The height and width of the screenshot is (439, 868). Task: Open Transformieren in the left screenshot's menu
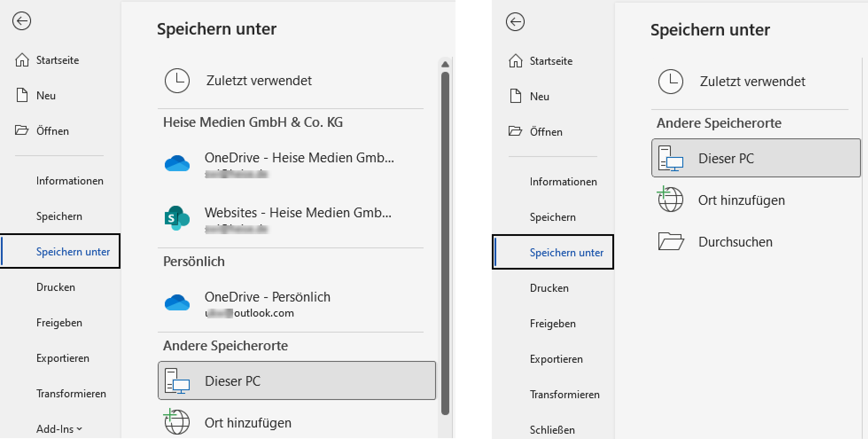[71, 394]
